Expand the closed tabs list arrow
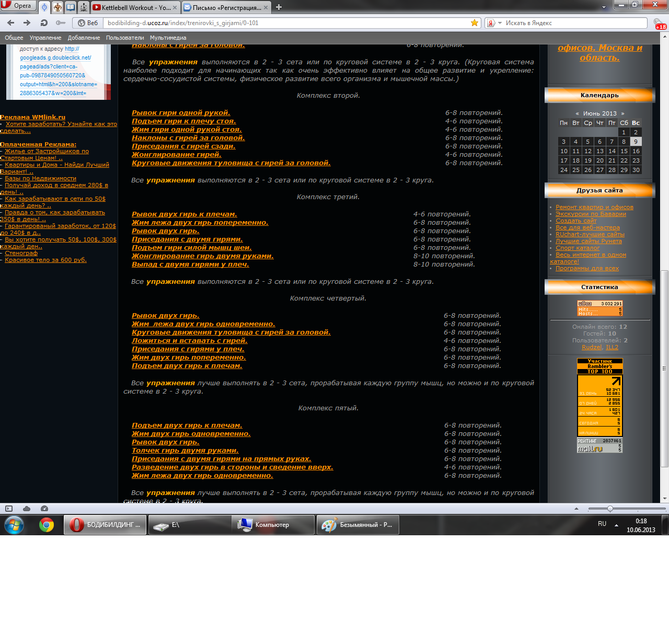The height and width of the screenshot is (644, 669). 604,7
